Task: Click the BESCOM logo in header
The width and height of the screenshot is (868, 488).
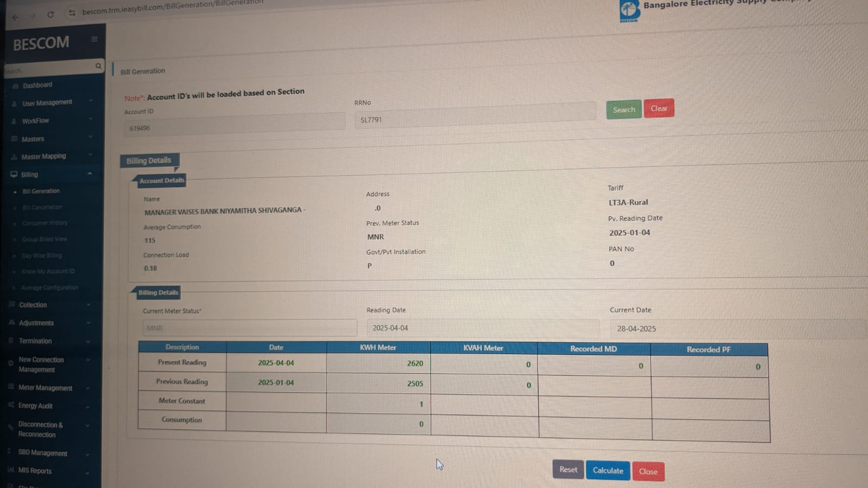Action: coord(629,10)
